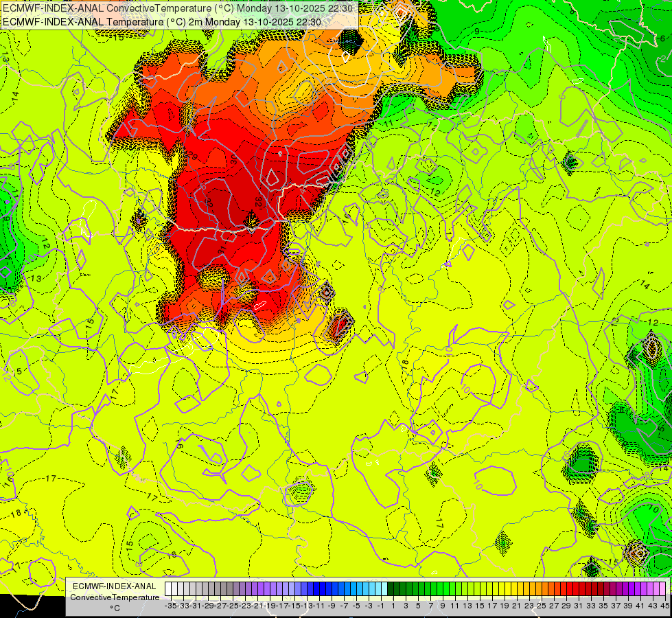Screen dimensions: 672x618
Task: Click the 'Temperature (°C) 2m' title line
Action: coord(161,22)
